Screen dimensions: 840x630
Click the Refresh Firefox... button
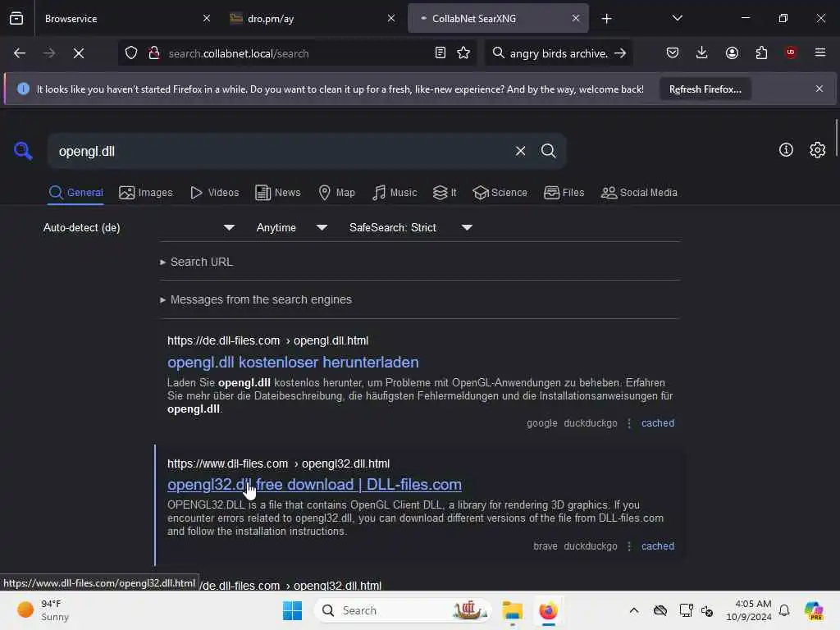(x=705, y=89)
